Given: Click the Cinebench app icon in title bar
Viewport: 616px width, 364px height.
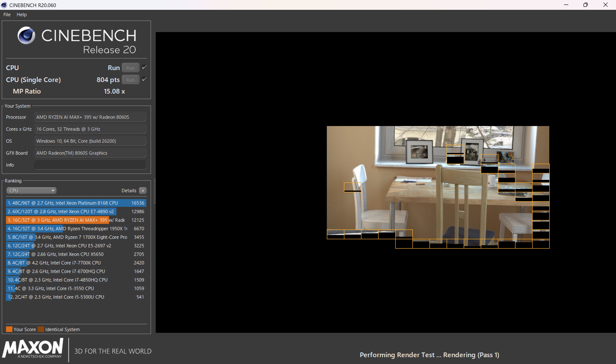Looking at the screenshot, I should tap(4, 5).
